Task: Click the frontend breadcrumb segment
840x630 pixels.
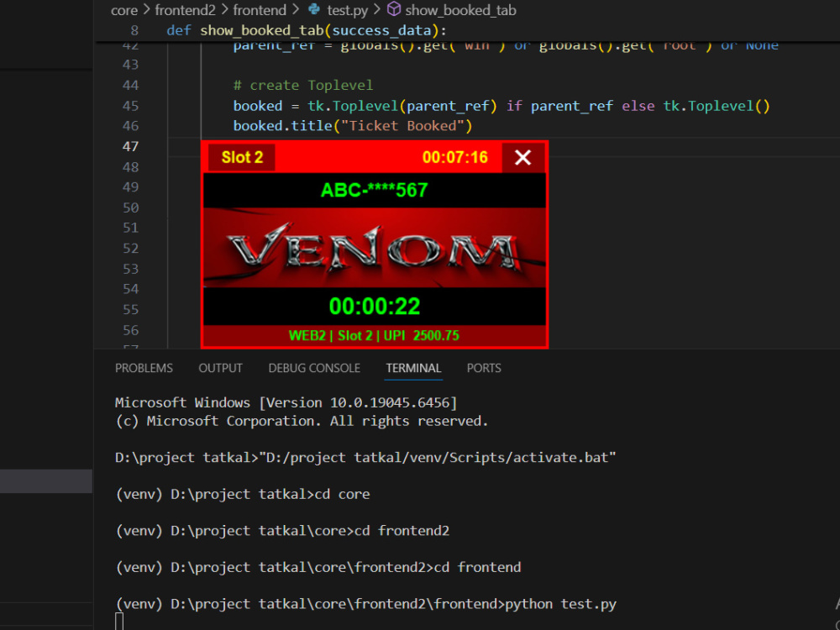Action: [260, 10]
